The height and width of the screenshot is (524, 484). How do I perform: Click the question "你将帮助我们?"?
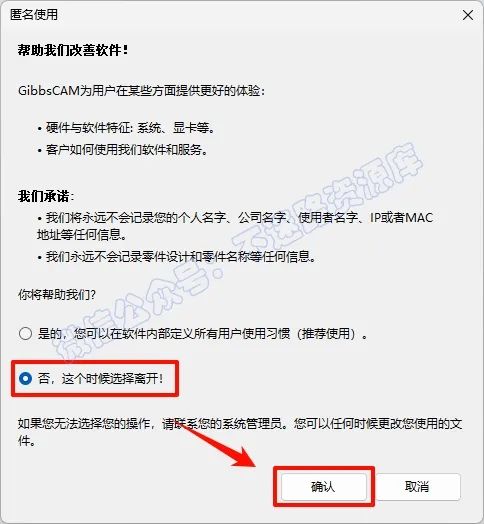tap(56, 294)
